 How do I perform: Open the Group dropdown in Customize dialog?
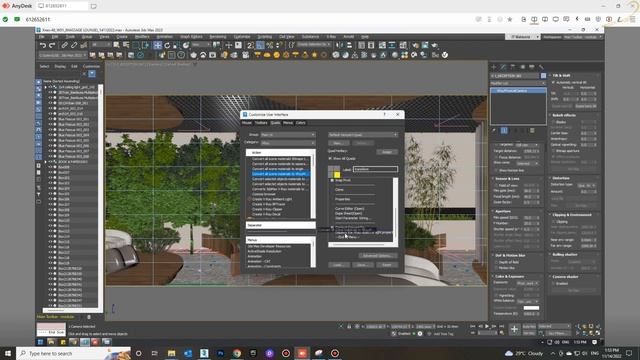point(288,135)
